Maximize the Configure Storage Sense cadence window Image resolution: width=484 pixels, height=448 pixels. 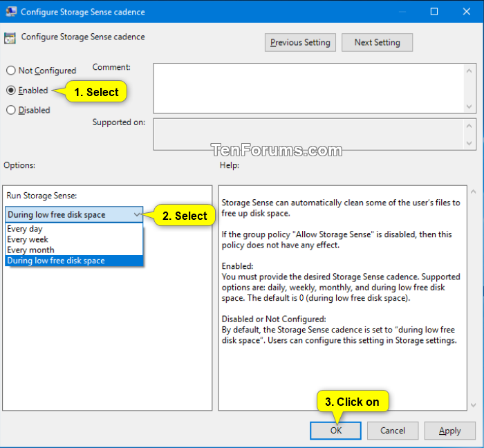tap(434, 12)
